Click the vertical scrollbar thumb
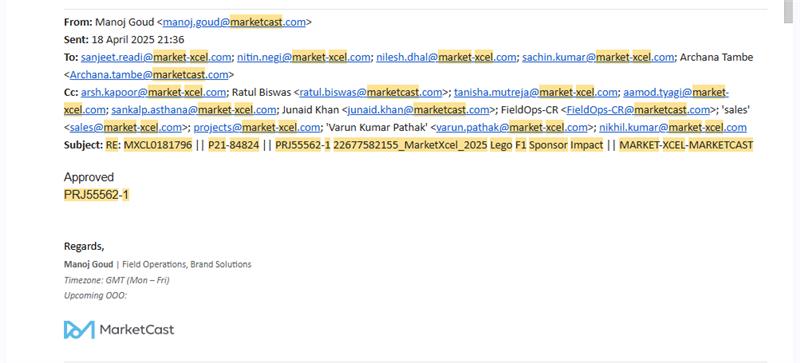800x363 pixels. pyautogui.click(x=788, y=11)
